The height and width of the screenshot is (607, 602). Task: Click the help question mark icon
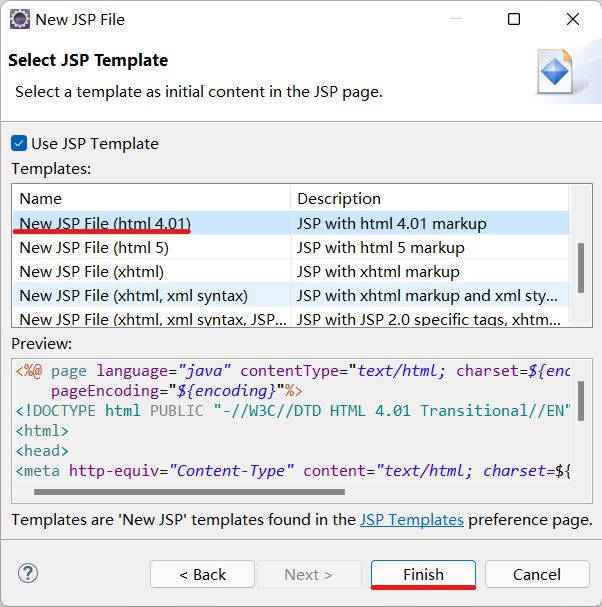[x=28, y=574]
